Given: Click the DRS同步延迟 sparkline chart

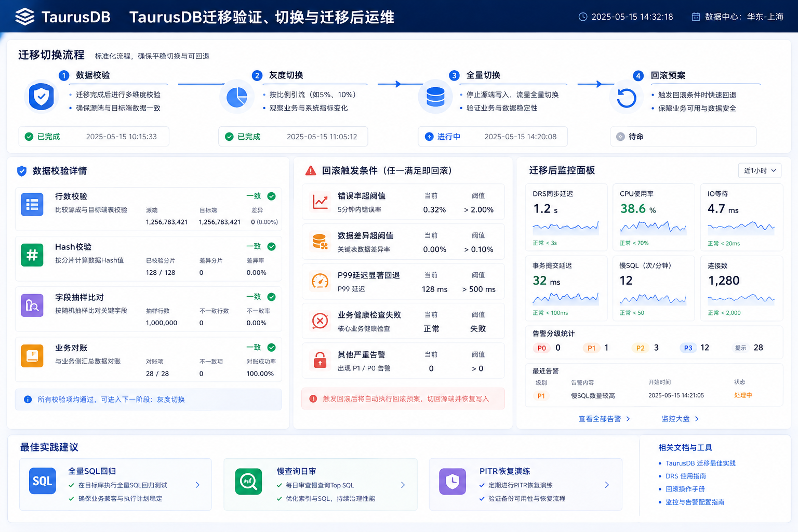Looking at the screenshot, I should coord(566,228).
